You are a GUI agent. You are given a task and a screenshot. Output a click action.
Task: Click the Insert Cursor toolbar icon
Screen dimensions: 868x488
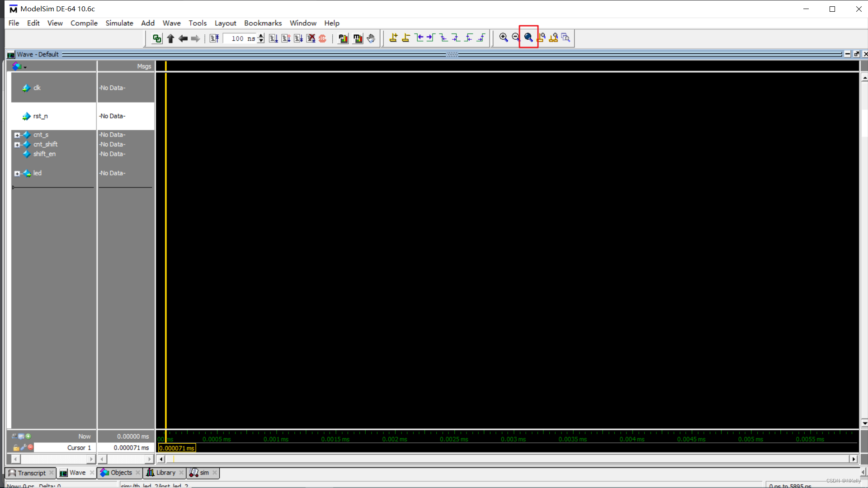click(x=393, y=38)
